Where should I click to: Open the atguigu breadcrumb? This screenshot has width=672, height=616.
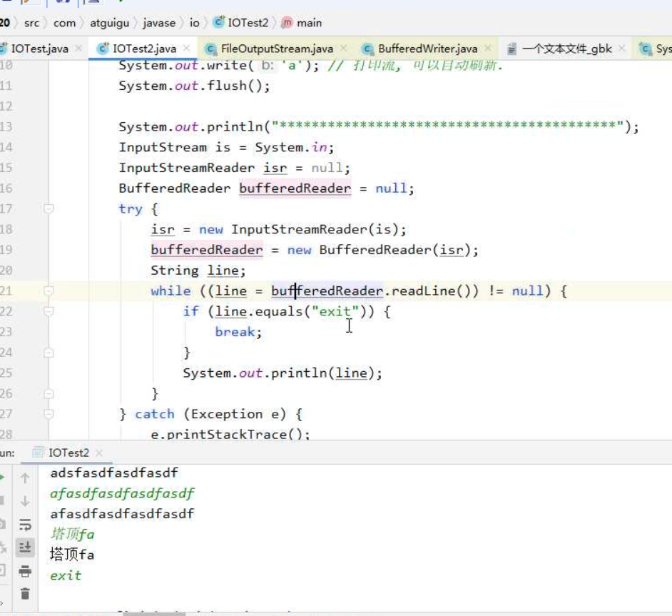(109, 23)
